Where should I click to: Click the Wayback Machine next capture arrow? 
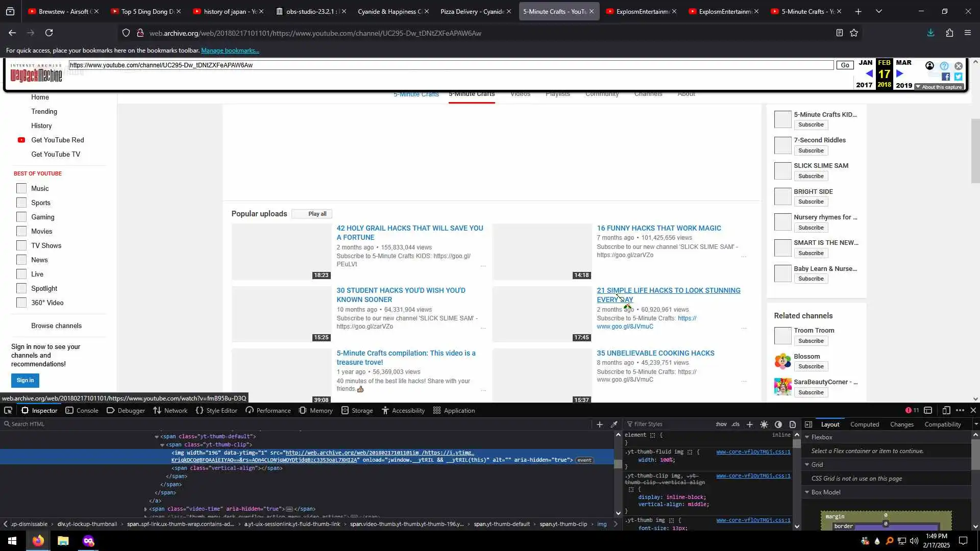(900, 74)
